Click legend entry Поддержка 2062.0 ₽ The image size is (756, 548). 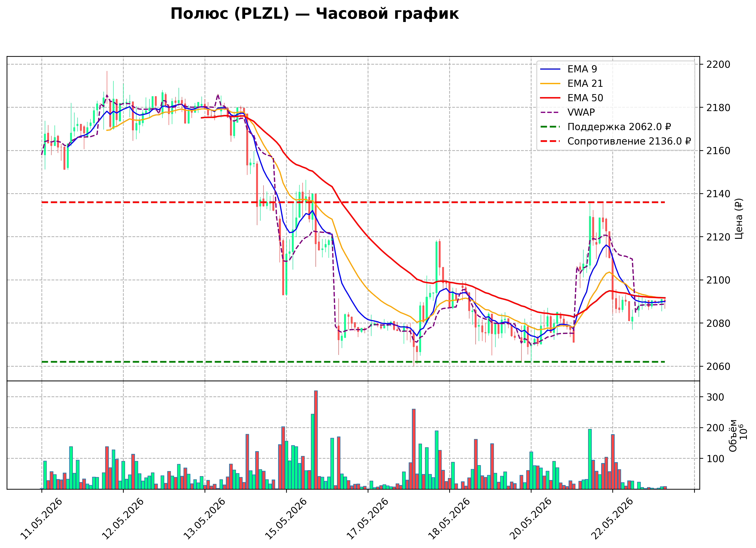pos(619,127)
